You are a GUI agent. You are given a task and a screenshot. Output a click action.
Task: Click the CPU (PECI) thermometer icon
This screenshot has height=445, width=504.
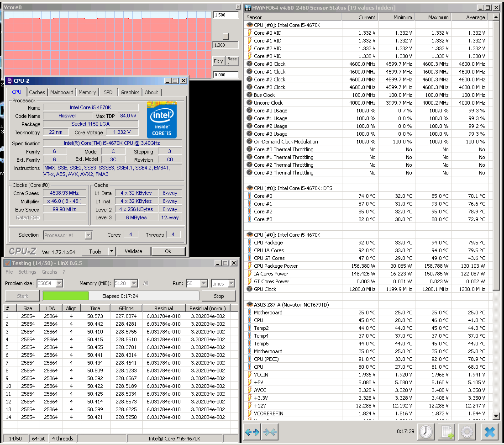coord(249,359)
